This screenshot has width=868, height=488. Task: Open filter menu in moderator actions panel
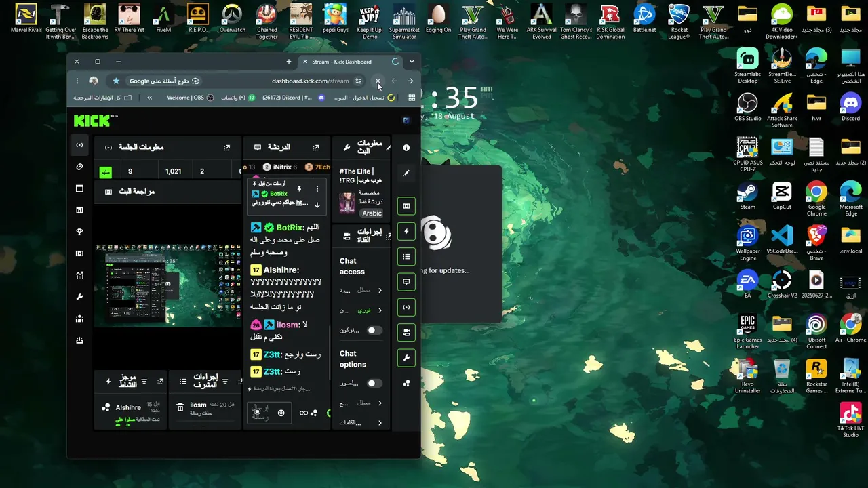coord(225,382)
